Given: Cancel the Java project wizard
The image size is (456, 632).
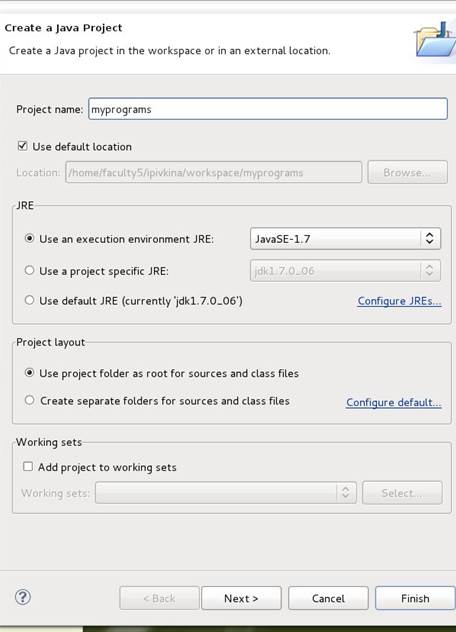Looking at the screenshot, I should point(328,598).
